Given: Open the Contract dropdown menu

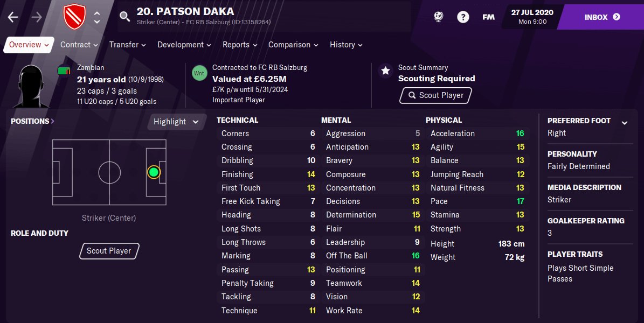Looking at the screenshot, I should (79, 45).
